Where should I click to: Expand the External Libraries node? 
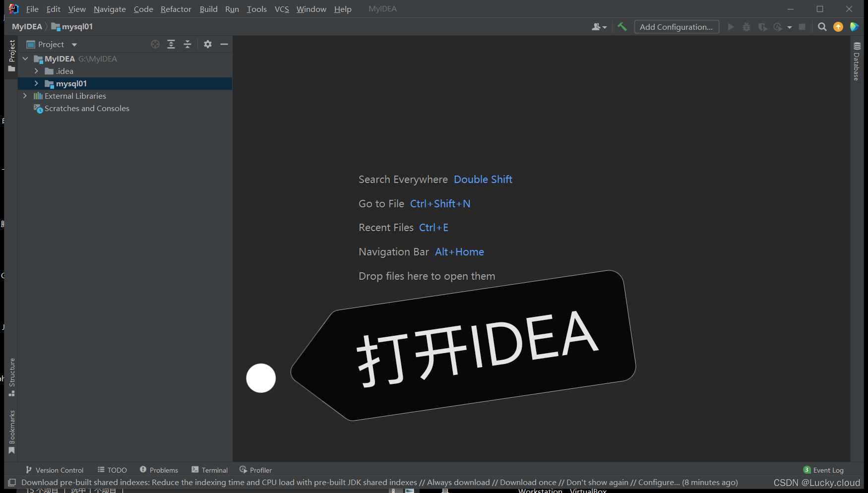tap(25, 96)
